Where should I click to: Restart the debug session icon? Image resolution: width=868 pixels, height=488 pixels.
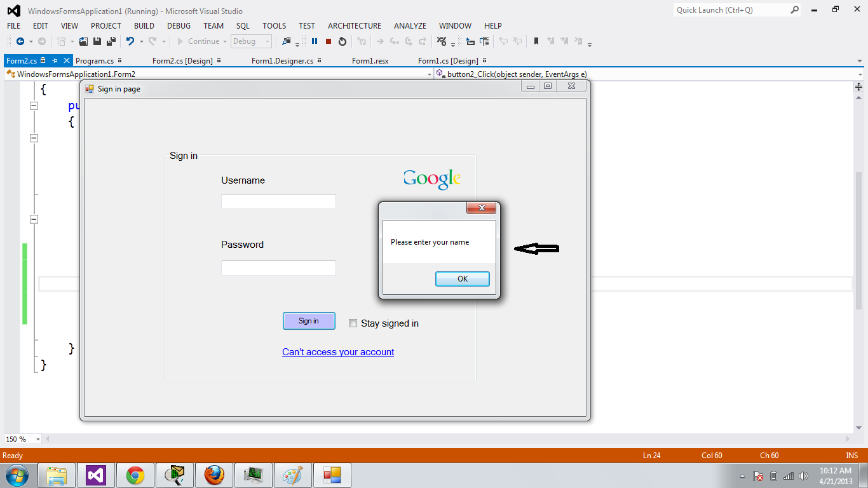[342, 41]
